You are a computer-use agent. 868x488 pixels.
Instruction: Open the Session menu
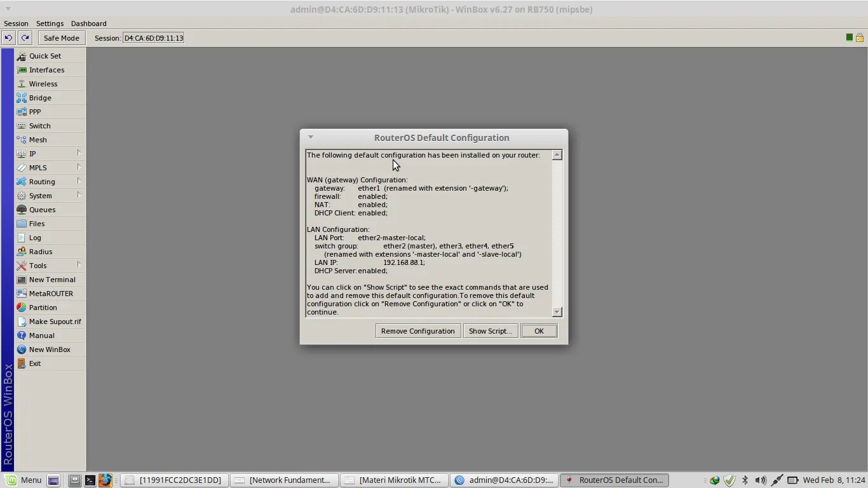tap(16, 24)
